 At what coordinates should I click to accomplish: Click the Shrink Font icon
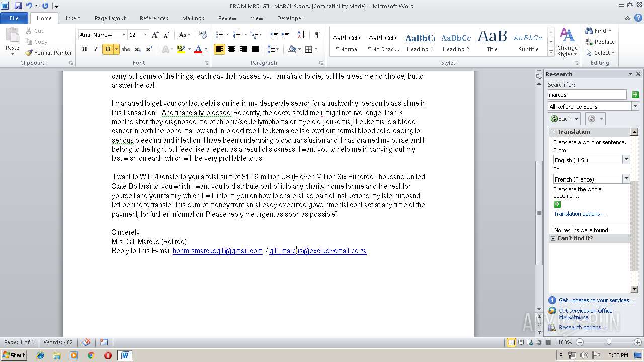coord(166,35)
